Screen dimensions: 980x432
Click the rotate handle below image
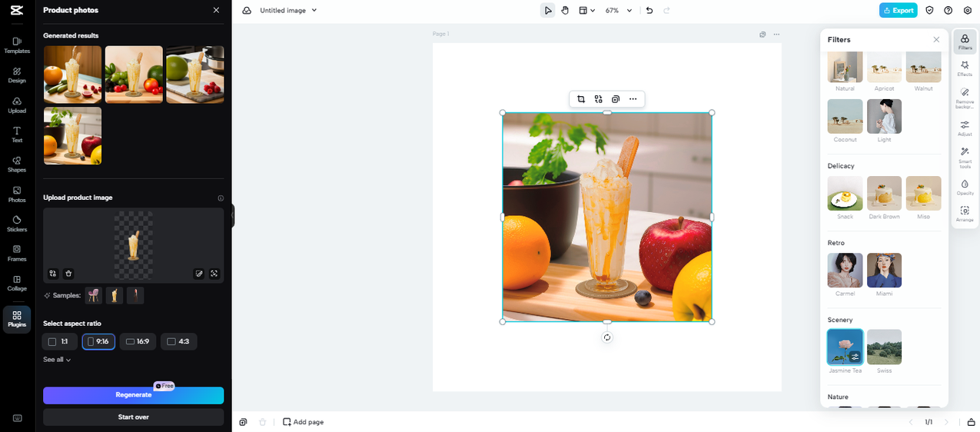point(607,337)
